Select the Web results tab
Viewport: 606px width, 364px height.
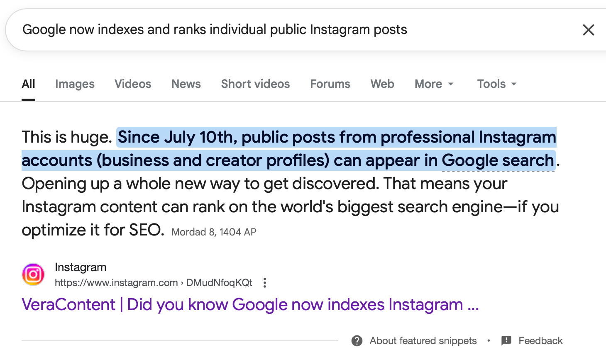click(382, 84)
